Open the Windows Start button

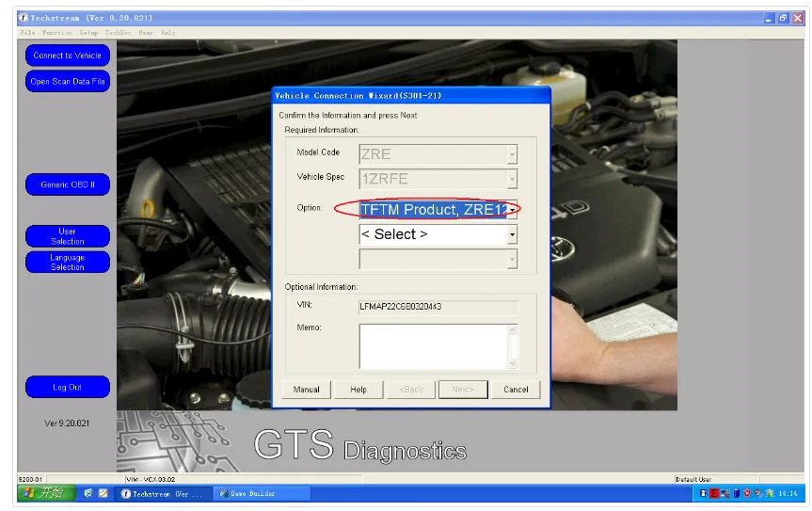pyautogui.click(x=46, y=493)
